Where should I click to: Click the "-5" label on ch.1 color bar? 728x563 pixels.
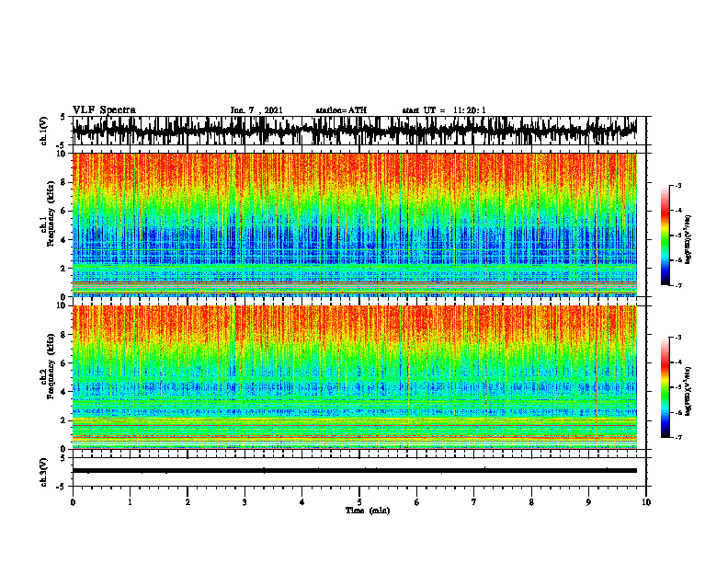[678, 236]
